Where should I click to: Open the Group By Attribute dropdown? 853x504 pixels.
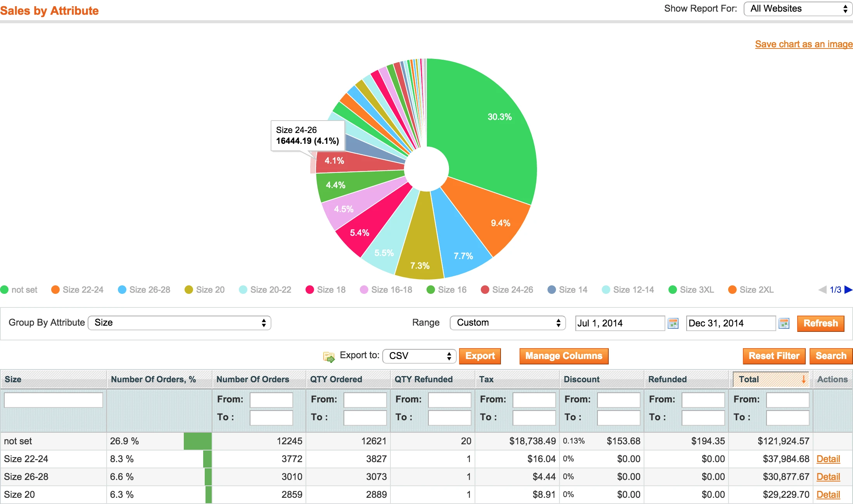pyautogui.click(x=179, y=323)
